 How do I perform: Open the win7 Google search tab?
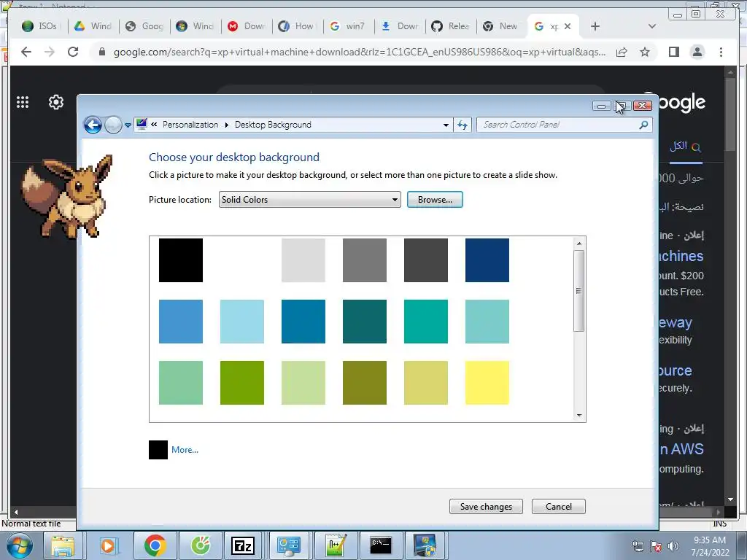point(348,26)
